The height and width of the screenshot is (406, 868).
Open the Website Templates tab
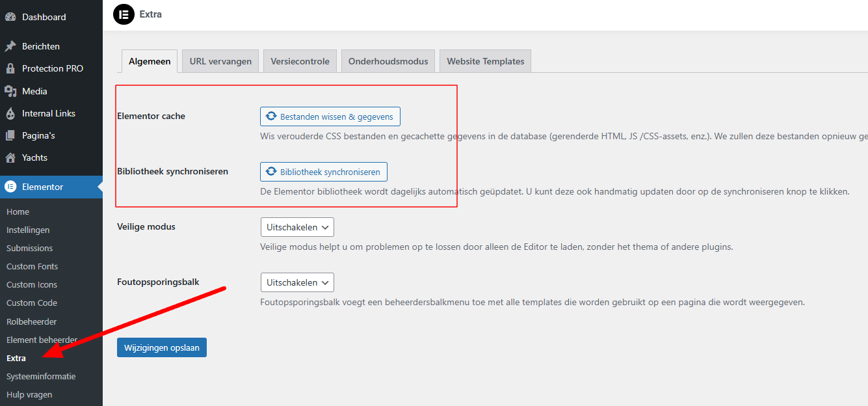tap(486, 61)
